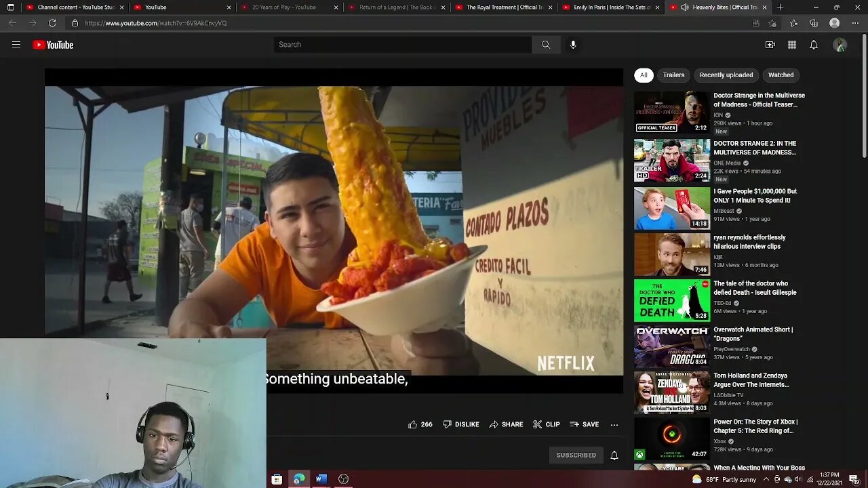868x488 pixels.
Task: Switch to The Royal Treatment tab
Action: coord(502,7)
